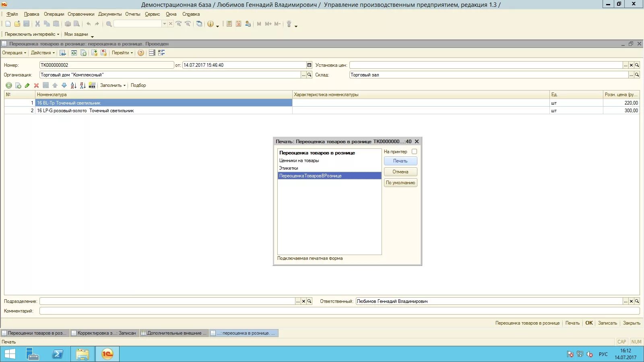Click the red X delete row icon
The width and height of the screenshot is (644, 362).
click(x=36, y=85)
